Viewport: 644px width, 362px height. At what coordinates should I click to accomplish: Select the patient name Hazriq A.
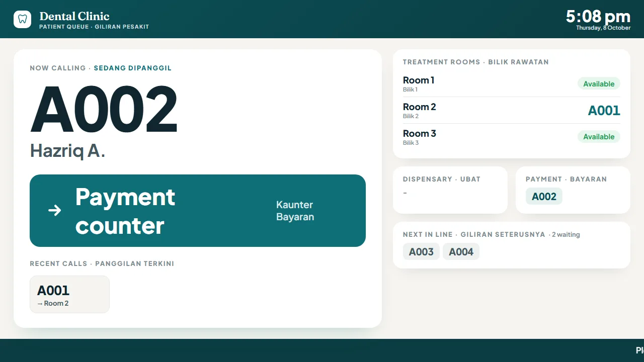point(67,150)
